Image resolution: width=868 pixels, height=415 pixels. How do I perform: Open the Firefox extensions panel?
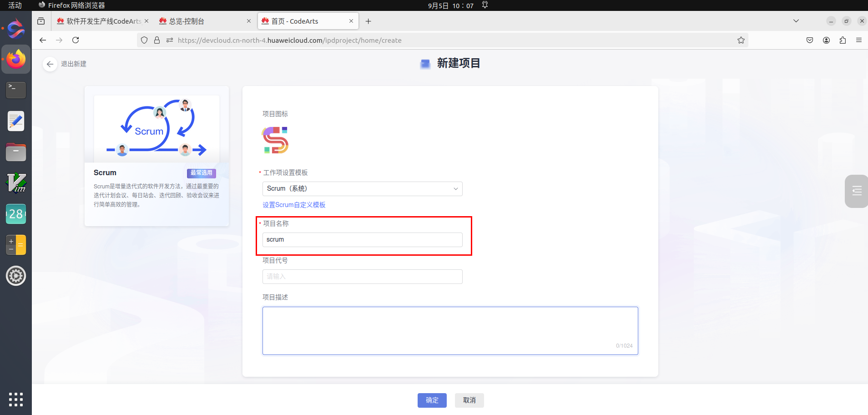pyautogui.click(x=843, y=40)
